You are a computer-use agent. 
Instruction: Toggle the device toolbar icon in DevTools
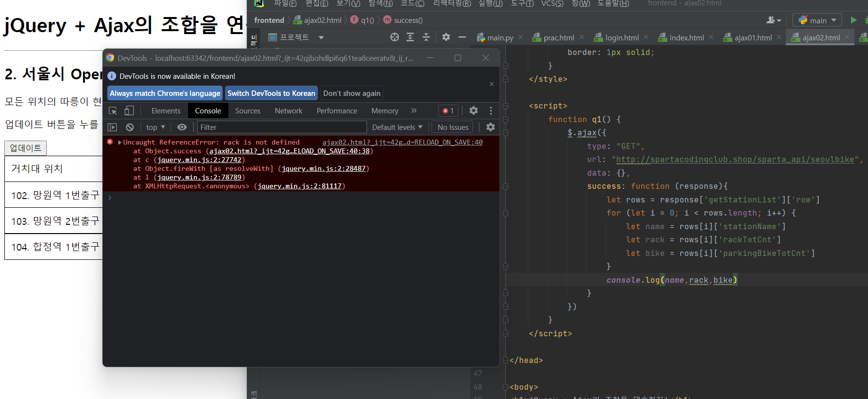pyautogui.click(x=129, y=111)
